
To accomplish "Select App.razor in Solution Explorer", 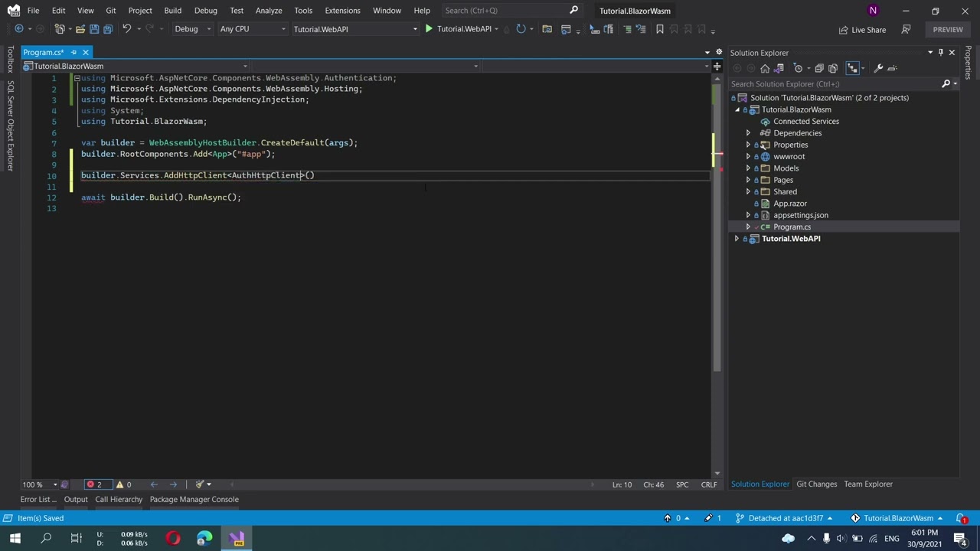I will click(789, 204).
